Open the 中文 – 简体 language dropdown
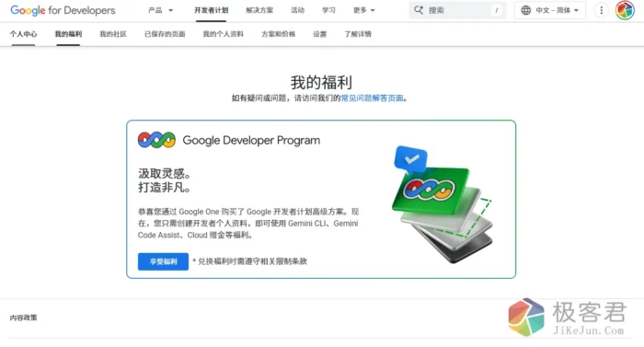This screenshot has width=644, height=347. (x=550, y=10)
